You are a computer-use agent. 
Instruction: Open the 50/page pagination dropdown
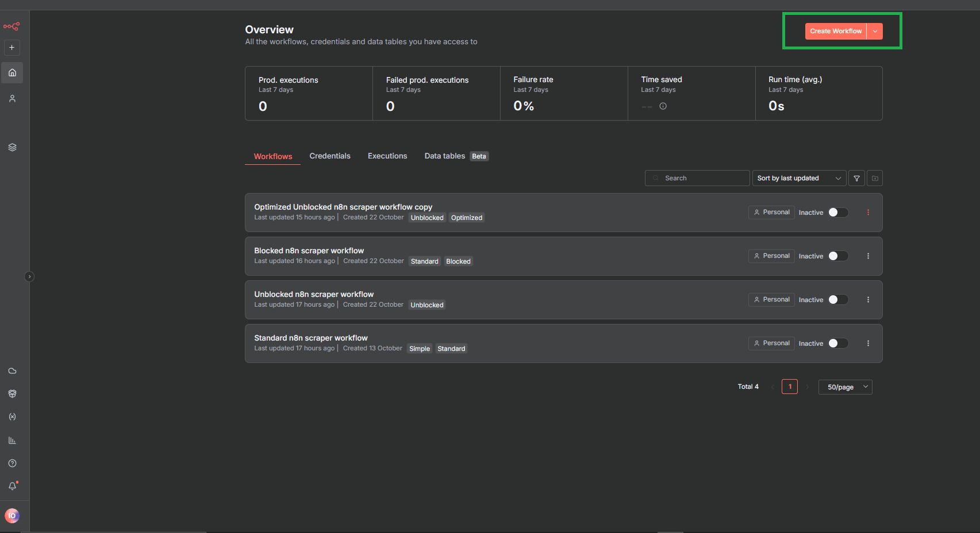(845, 387)
